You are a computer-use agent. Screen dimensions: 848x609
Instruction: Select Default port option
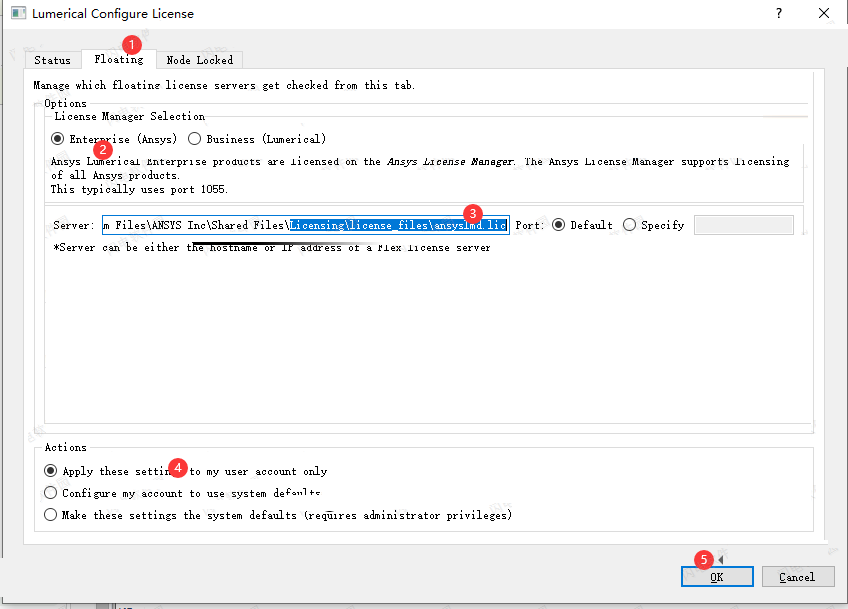tap(582, 225)
